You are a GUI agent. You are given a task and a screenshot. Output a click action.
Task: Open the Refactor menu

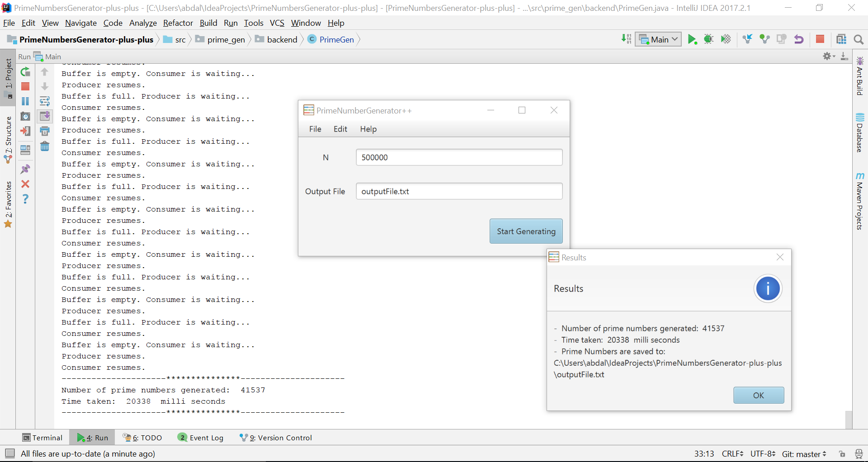coord(178,23)
